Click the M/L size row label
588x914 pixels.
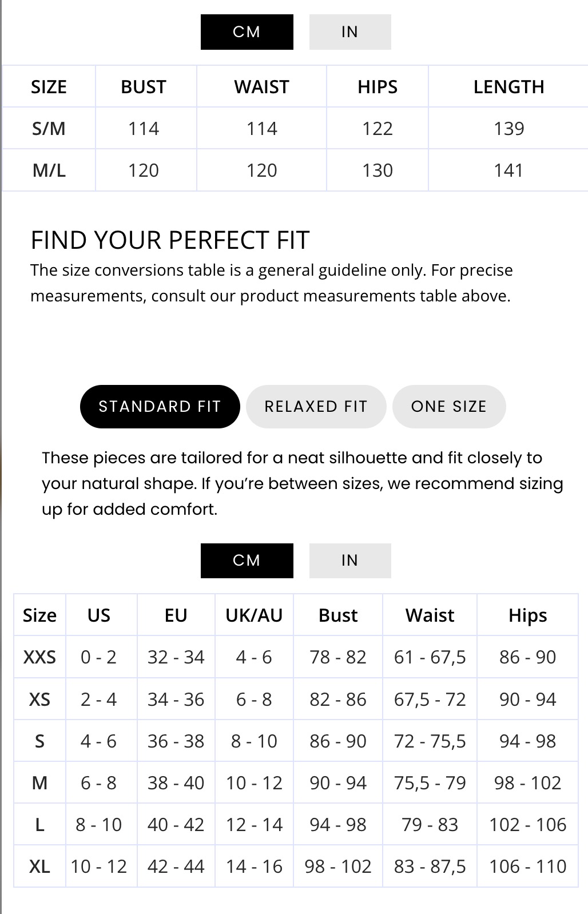pos(49,170)
